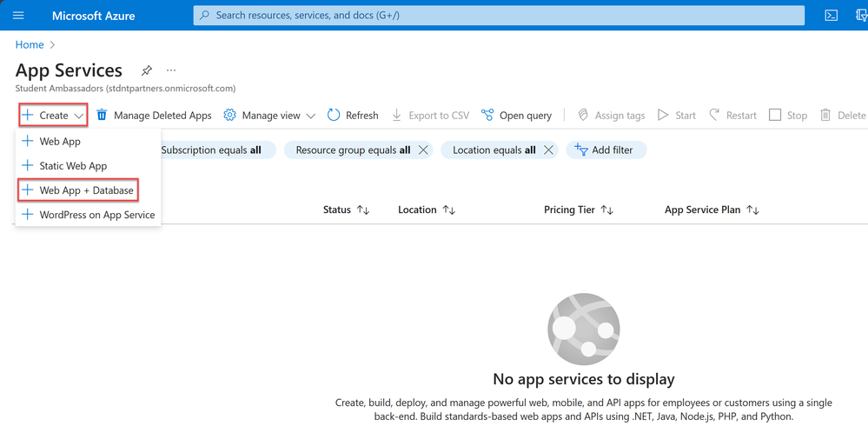The image size is (868, 426).
Task: Click the search magnifier icon
Action: 204,16
